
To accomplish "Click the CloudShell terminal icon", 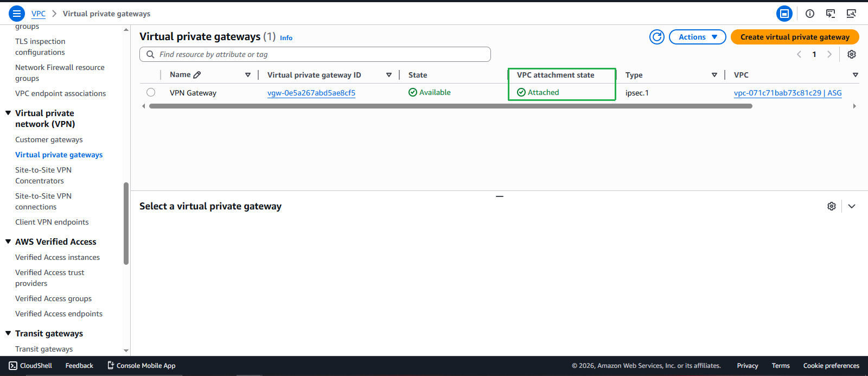I will (x=13, y=366).
